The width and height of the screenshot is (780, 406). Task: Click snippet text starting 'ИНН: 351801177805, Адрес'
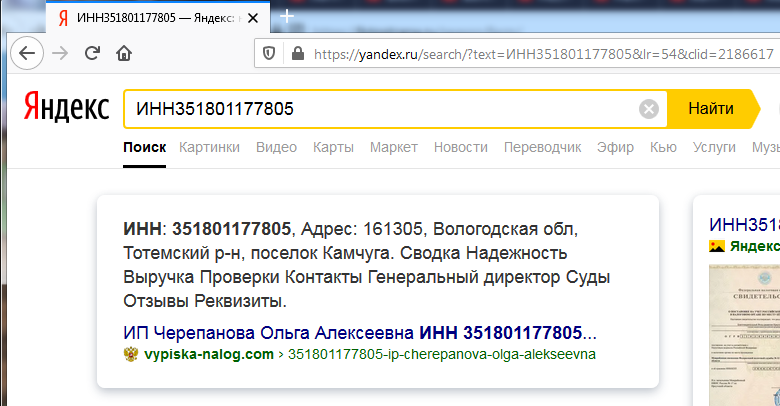pos(367,265)
